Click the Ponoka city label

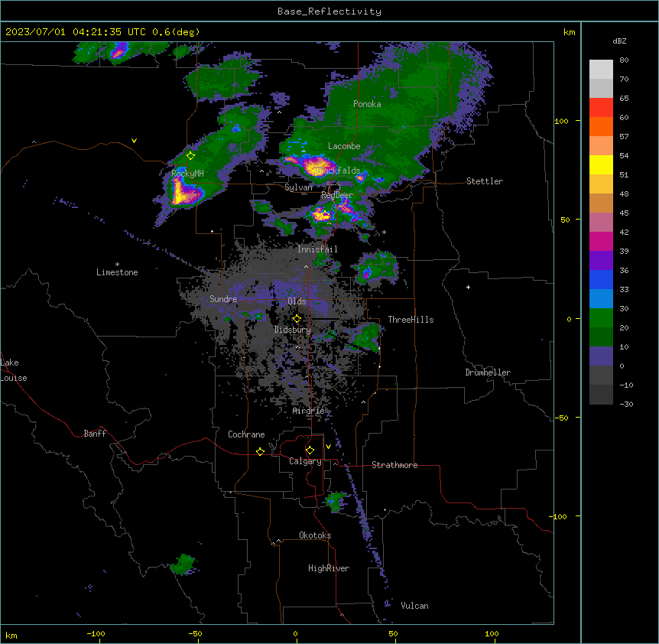tap(367, 104)
